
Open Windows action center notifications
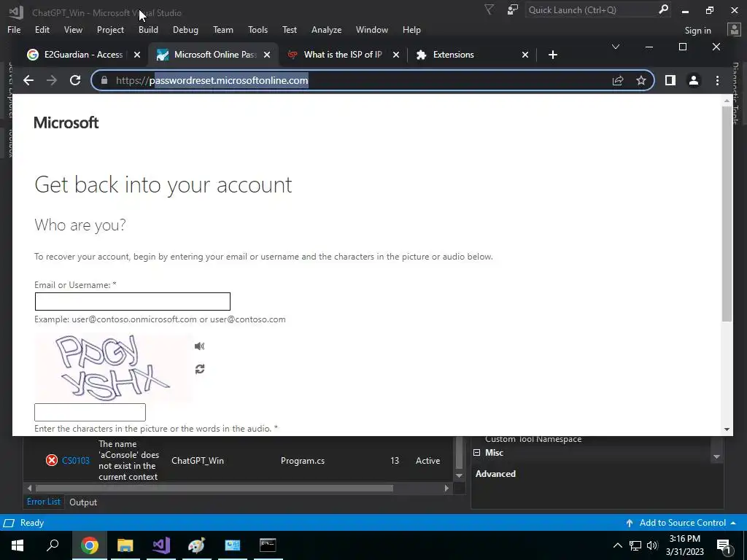coord(724,545)
